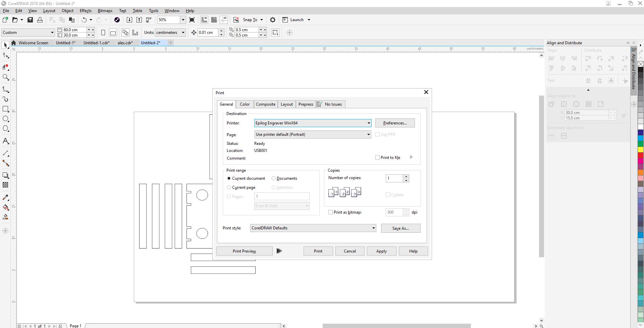This screenshot has width=644, height=328.
Task: Enable the Print to file checkbox
Action: coord(377,157)
